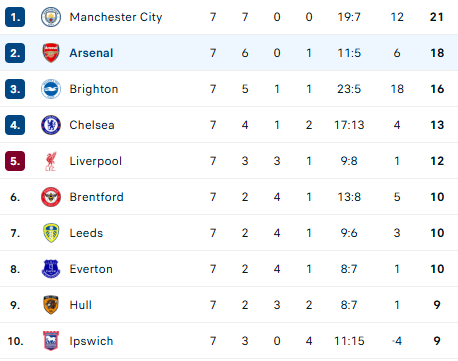The width and height of the screenshot is (458, 361).
Task: Click the blue rank 4 badge
Action: 15,125
